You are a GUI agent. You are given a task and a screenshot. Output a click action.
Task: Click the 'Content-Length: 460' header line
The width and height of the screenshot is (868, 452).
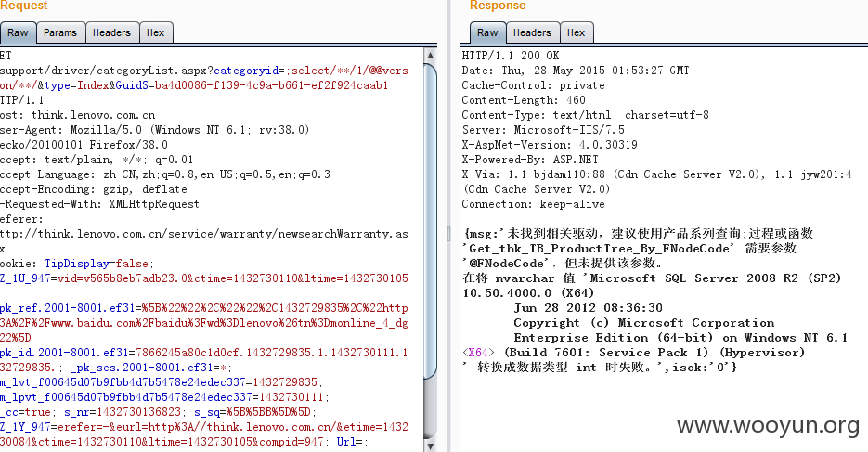[x=524, y=100]
